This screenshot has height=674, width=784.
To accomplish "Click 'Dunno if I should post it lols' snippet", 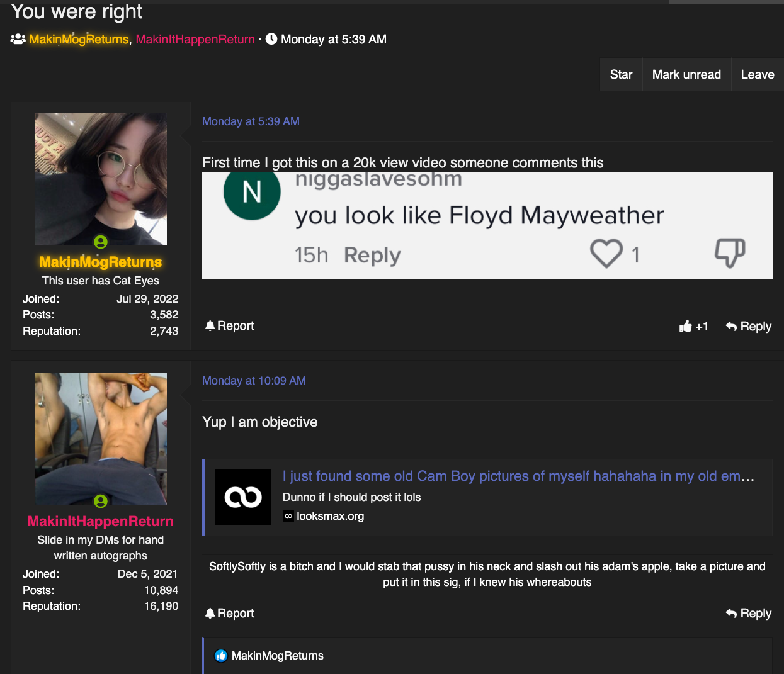I will pos(351,497).
